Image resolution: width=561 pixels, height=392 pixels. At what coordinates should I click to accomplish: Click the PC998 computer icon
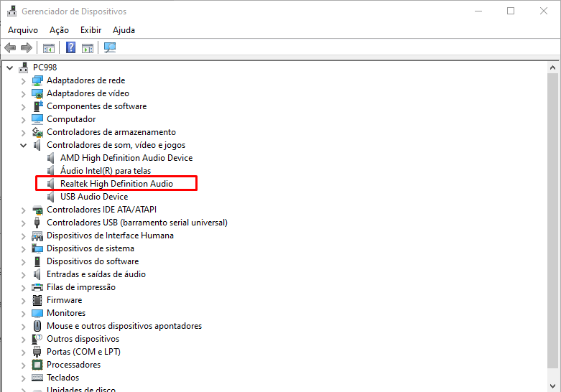coord(23,67)
